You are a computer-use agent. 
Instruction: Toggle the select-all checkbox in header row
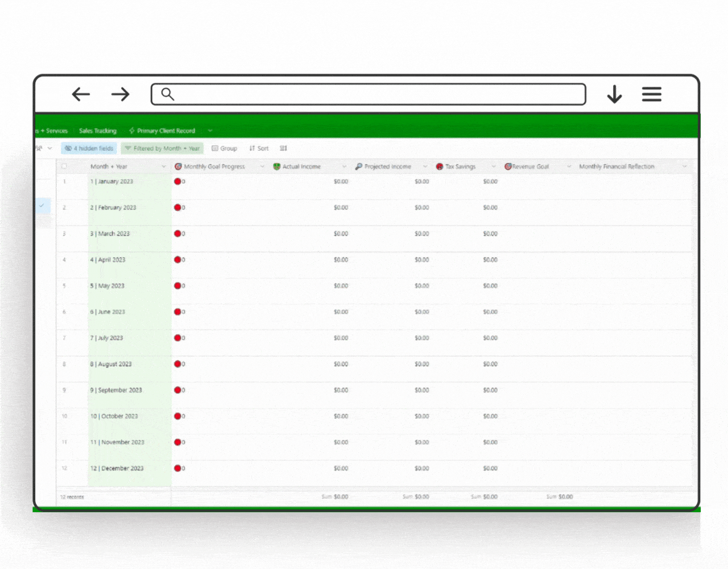tap(64, 167)
